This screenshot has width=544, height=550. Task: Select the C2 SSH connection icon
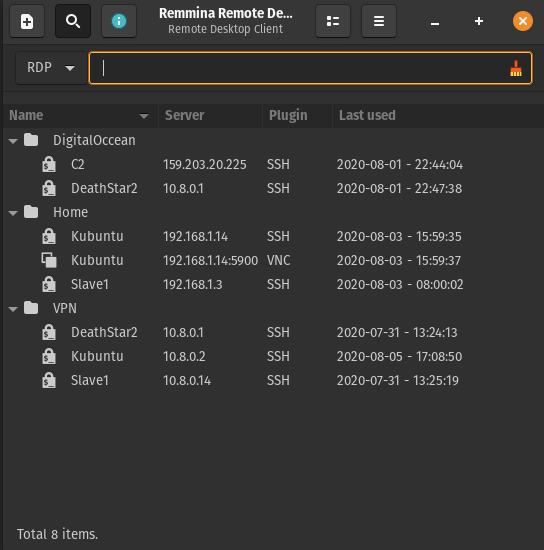(x=49, y=164)
